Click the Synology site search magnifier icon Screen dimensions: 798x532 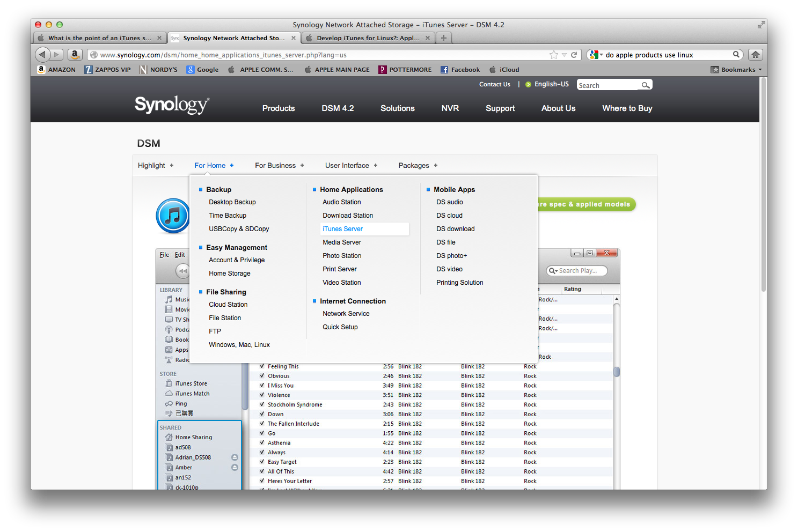pyautogui.click(x=646, y=85)
